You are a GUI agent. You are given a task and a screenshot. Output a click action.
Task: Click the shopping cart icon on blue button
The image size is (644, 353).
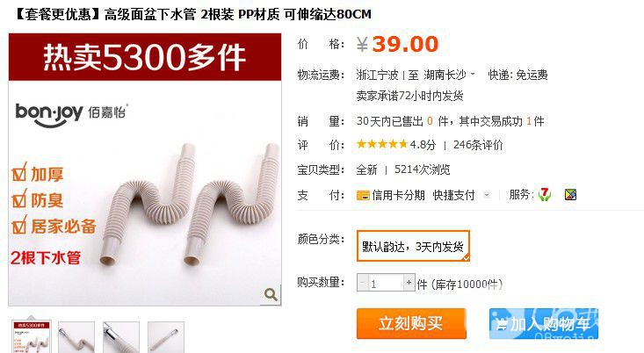[501, 325]
